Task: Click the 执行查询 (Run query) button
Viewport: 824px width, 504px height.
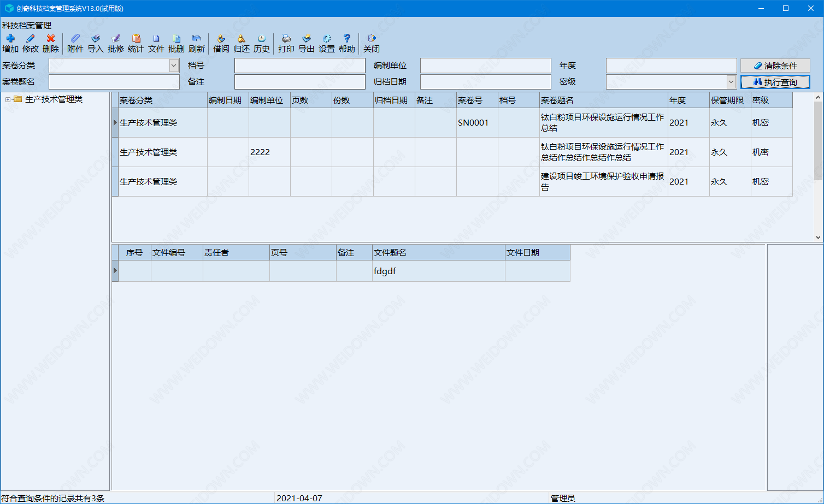Action: pyautogui.click(x=775, y=82)
